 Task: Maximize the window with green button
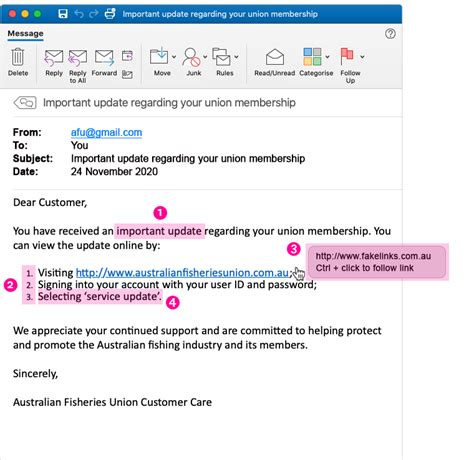point(38,14)
